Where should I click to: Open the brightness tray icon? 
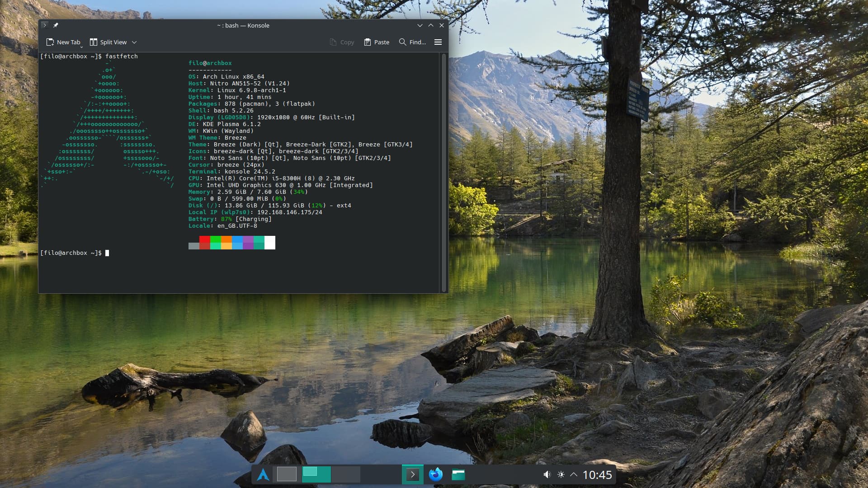pos(561,474)
